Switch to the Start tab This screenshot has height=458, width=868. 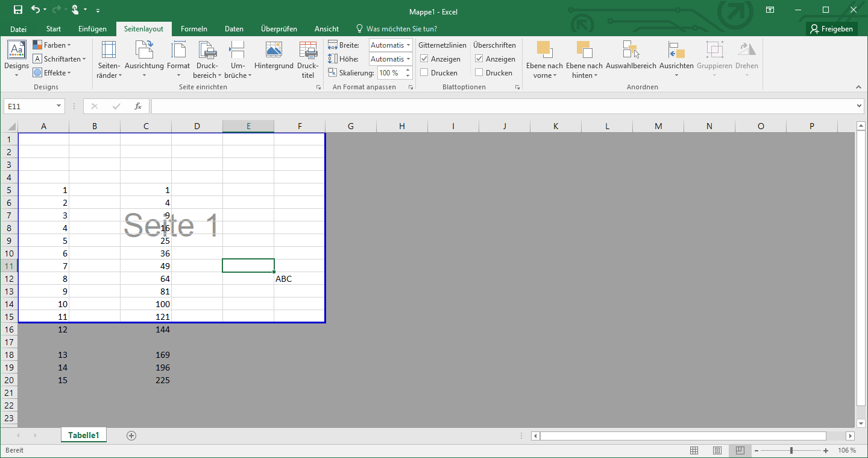coord(54,29)
